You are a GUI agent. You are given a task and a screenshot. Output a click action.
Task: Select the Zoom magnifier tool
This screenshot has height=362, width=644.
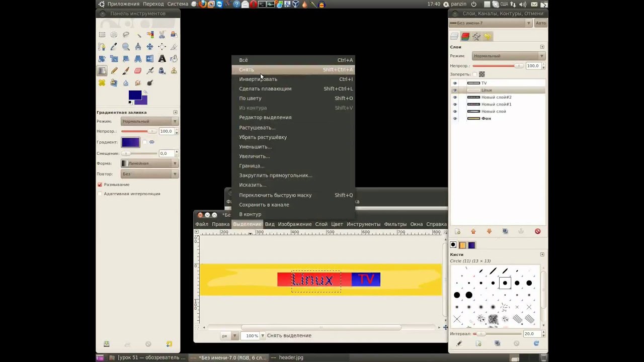(126, 47)
